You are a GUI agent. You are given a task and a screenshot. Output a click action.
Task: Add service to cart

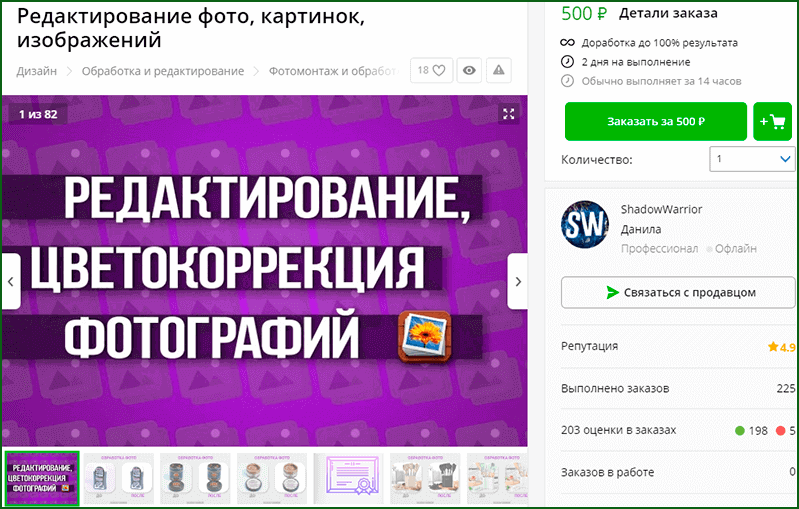point(773,121)
